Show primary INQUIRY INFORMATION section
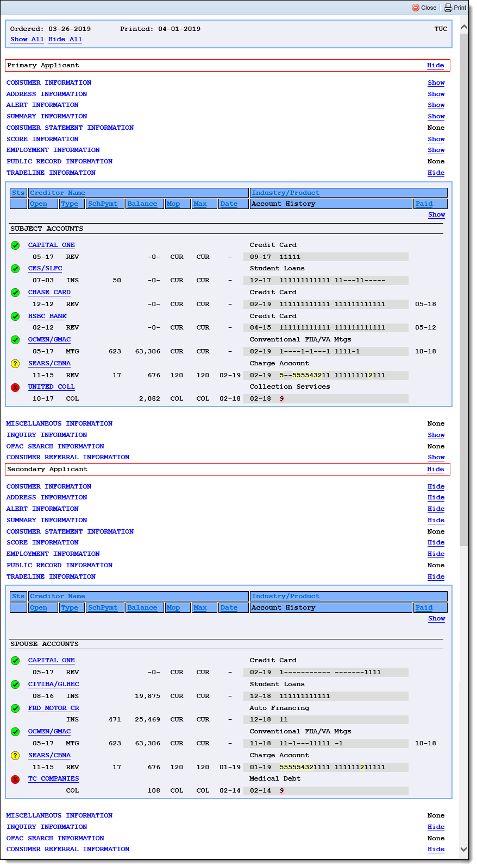Image resolution: width=477 pixels, height=868 pixels. (x=436, y=435)
